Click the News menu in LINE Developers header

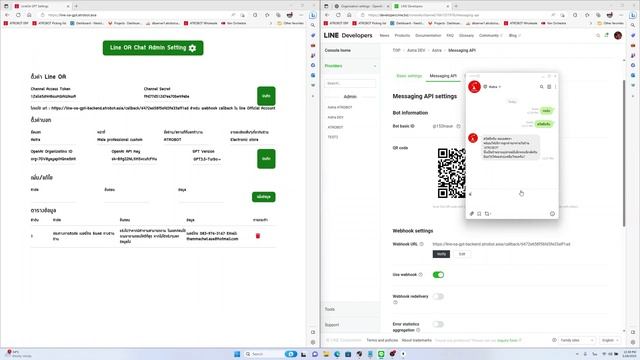click(x=384, y=36)
